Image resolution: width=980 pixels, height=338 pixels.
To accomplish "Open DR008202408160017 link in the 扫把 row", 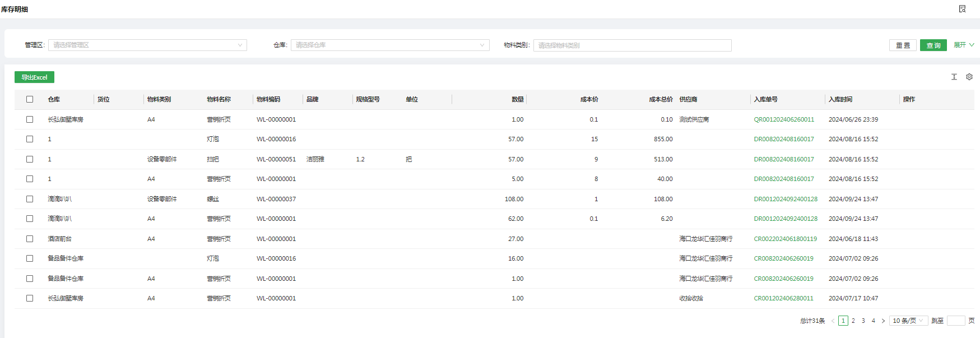I will click(x=784, y=159).
